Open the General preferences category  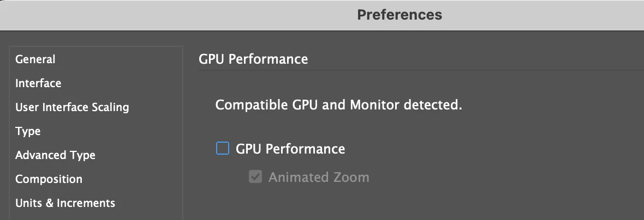[x=35, y=59]
